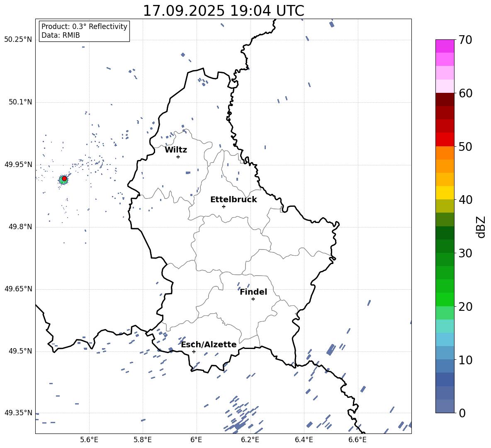Click the colorbar tick label 0
Screen dimensions: 491x448
click(x=462, y=413)
